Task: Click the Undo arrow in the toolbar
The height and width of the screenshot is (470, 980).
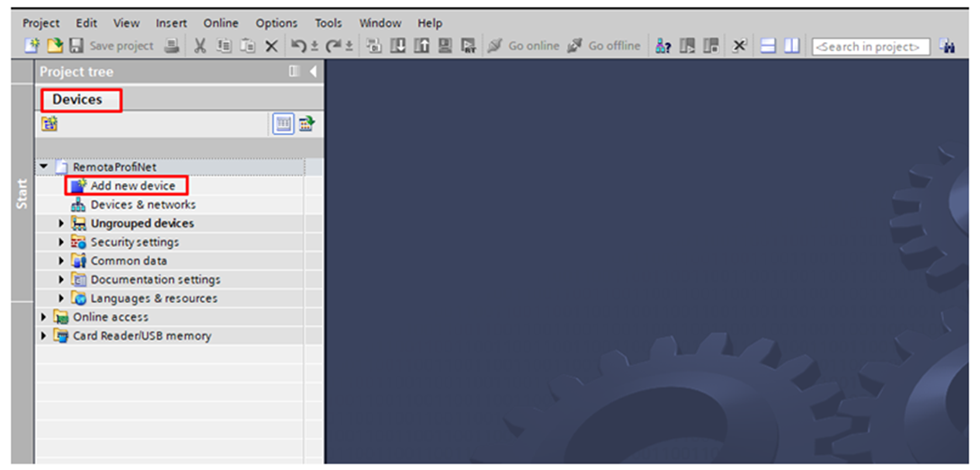Action: (x=299, y=46)
